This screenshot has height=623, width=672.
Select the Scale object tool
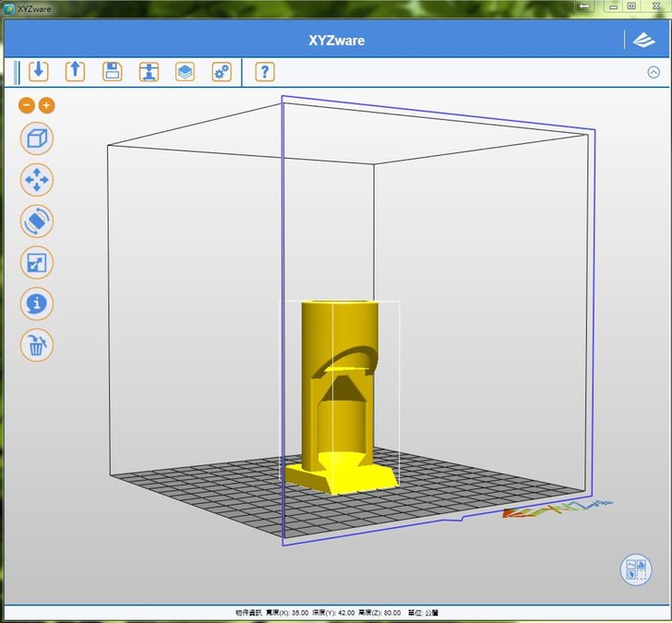[x=37, y=263]
